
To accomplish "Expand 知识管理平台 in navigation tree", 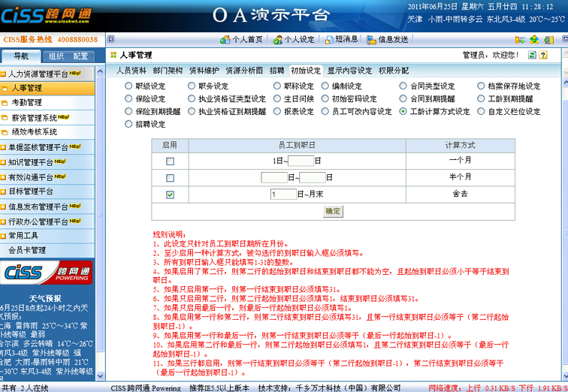I will point(4,161).
